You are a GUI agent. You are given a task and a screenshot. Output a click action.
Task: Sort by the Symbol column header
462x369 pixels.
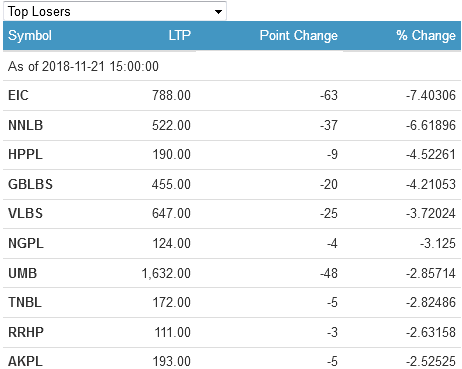click(x=30, y=35)
